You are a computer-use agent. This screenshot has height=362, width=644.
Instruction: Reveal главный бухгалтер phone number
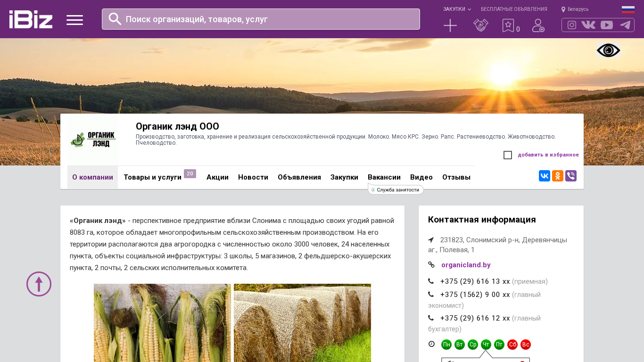pos(475,318)
